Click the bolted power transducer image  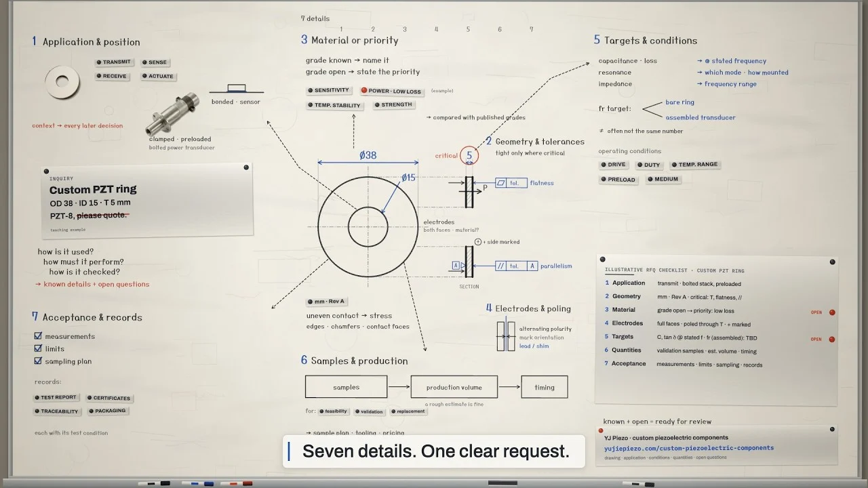pos(173,114)
